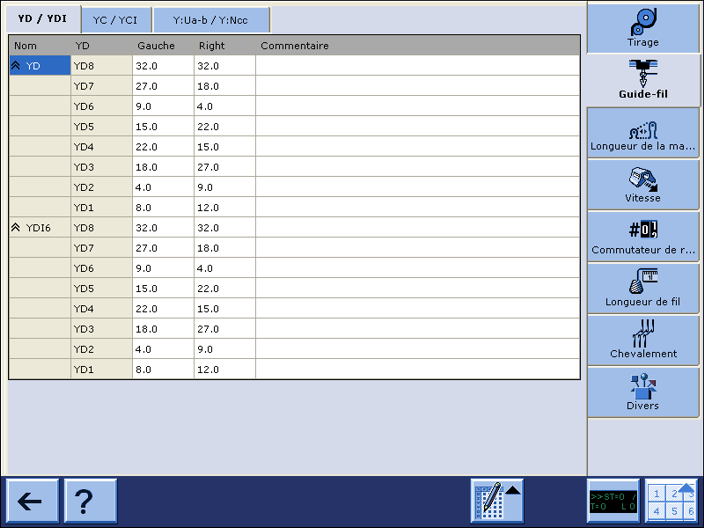
Task: Open the Chevalement panel
Action: [642, 340]
